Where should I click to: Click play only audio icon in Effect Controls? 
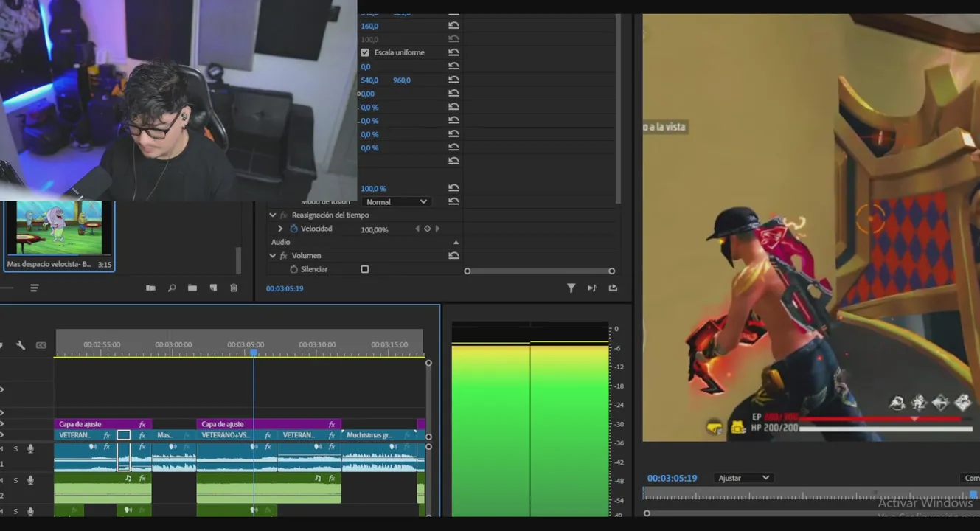[x=592, y=288]
